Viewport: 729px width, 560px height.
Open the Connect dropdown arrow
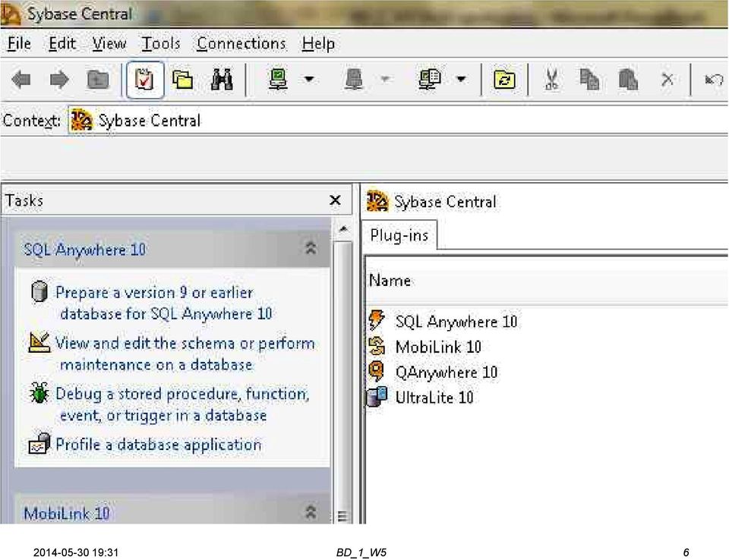[x=309, y=80]
